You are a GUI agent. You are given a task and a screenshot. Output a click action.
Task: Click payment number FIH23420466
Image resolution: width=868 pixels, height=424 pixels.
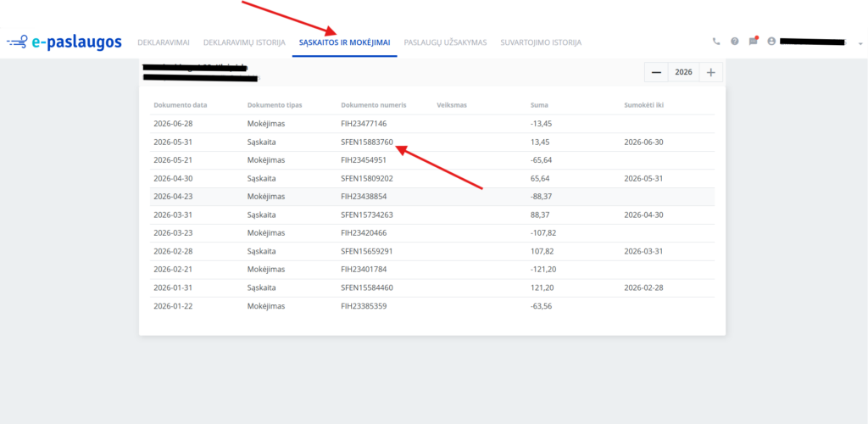[364, 233]
